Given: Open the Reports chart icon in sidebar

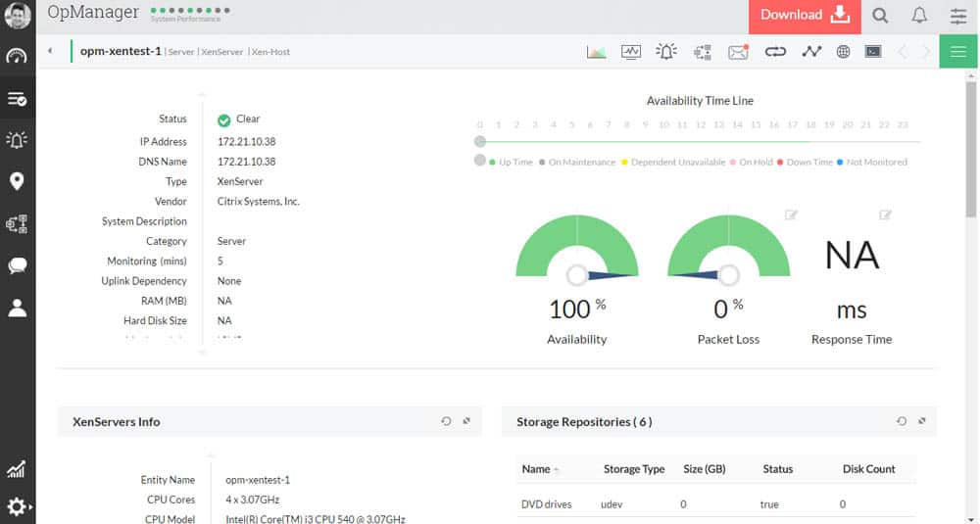Looking at the screenshot, I should (17, 469).
